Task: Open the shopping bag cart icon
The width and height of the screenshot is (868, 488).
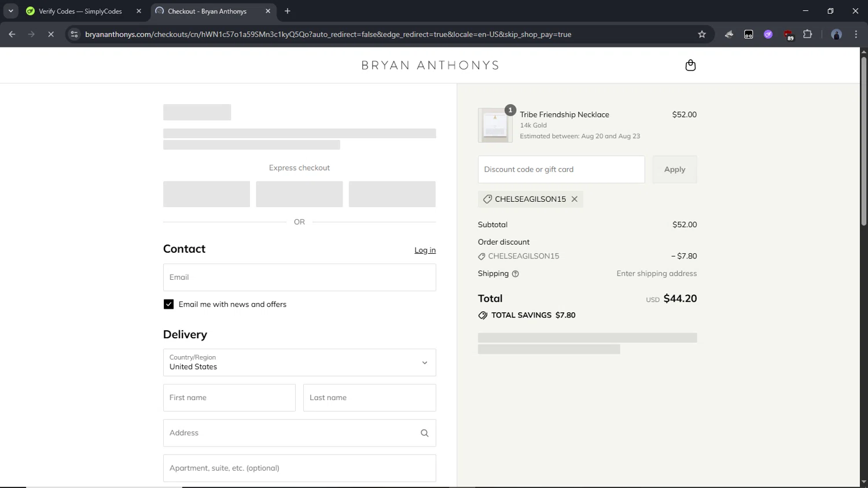Action: pos(690,65)
